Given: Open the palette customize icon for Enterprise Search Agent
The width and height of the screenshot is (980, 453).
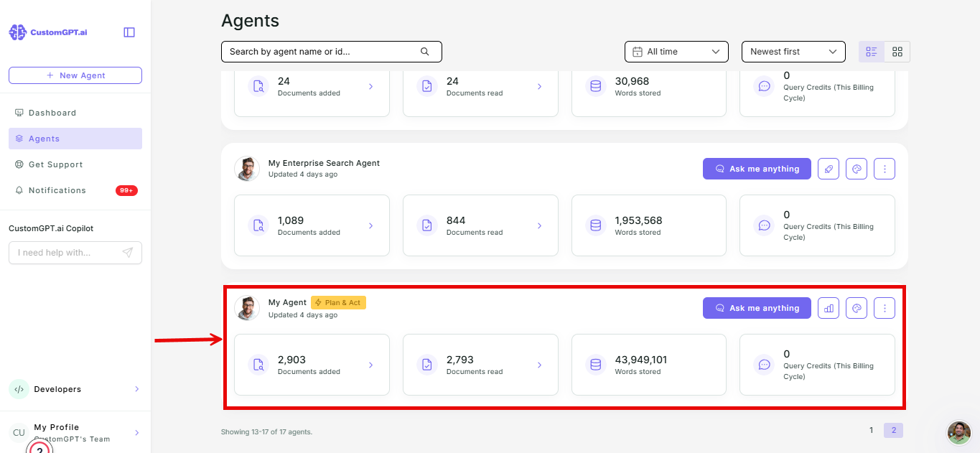Looking at the screenshot, I should pos(857,169).
